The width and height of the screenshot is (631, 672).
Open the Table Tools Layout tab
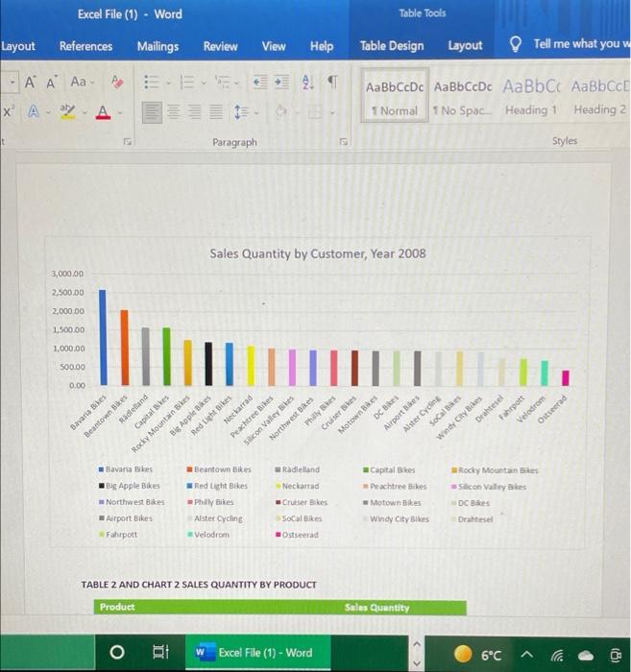click(465, 45)
